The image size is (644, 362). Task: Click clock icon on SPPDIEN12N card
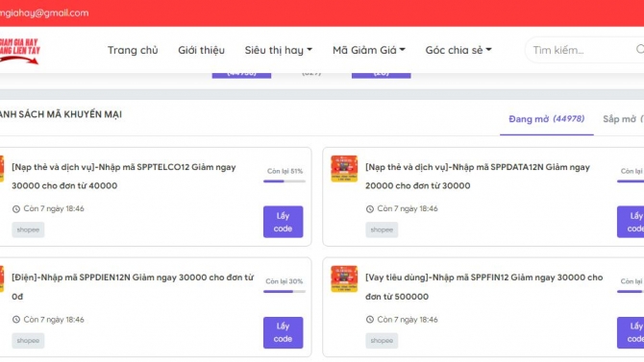[x=16, y=320]
